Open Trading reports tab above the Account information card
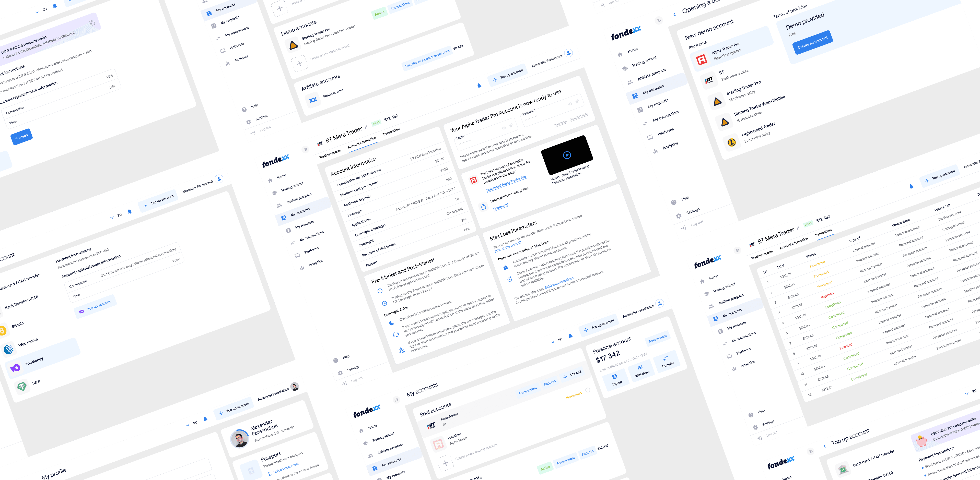Image resolution: width=980 pixels, height=480 pixels. click(x=330, y=154)
